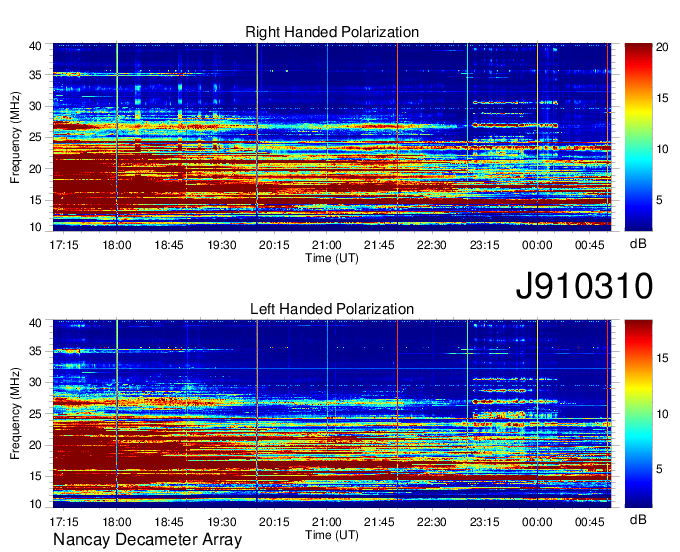
Task: Click the 00:00 time tick of Left Handed plot
Action: [537, 522]
